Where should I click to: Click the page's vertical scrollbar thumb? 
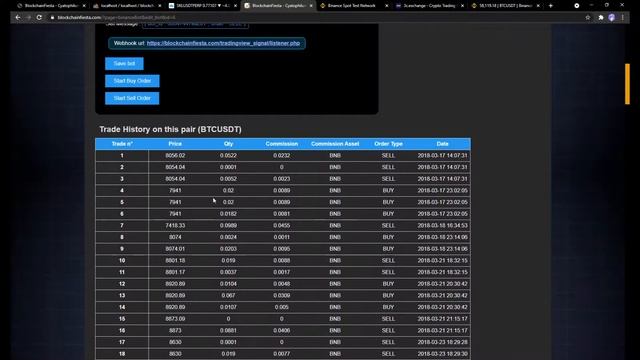pos(627,84)
